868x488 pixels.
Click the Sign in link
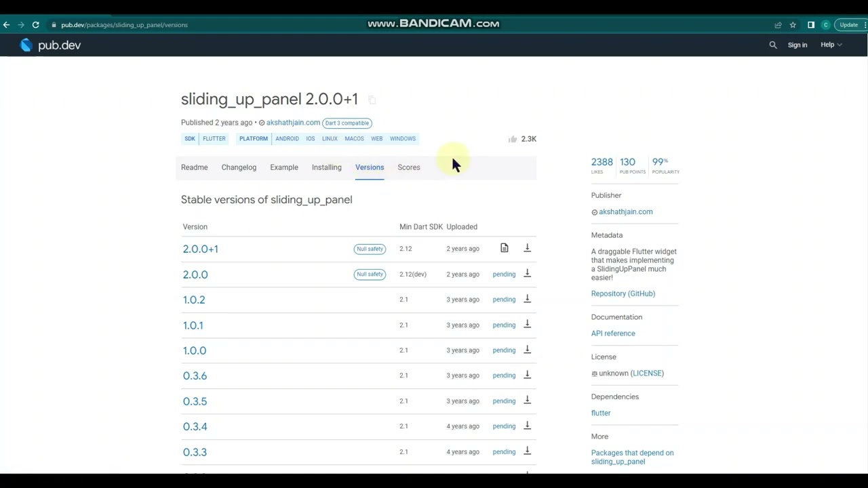pyautogui.click(x=797, y=45)
